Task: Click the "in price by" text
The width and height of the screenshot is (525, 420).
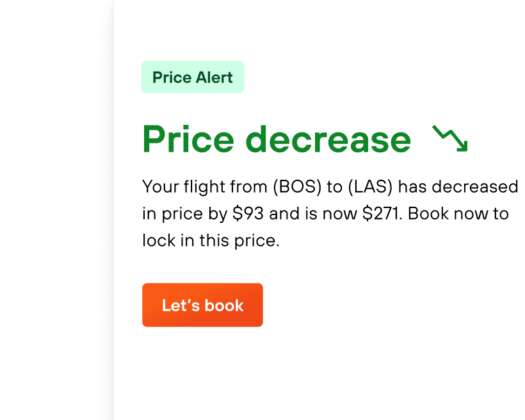Action: 184,214
